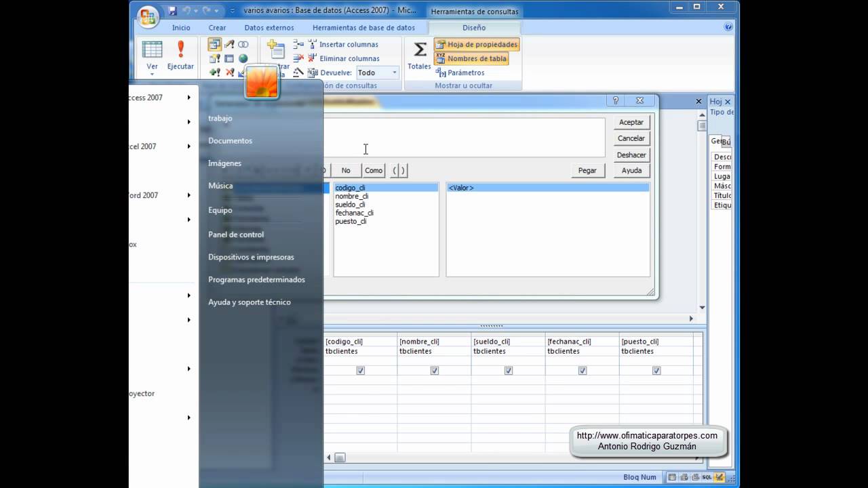This screenshot has height=488, width=868.
Task: Uncheck Mostrar box under [codigo_cli]
Action: pyautogui.click(x=360, y=371)
